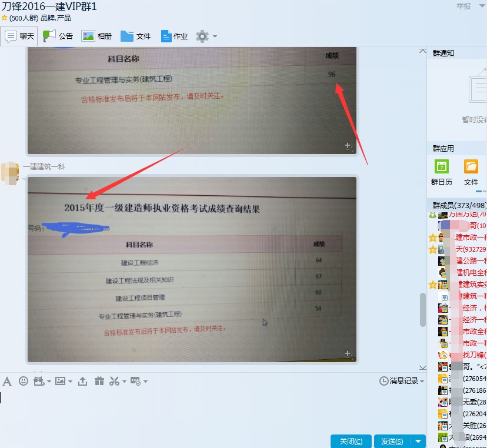Click the 群成员(373/498) header
Screen dimensions: 487x448
(459, 205)
